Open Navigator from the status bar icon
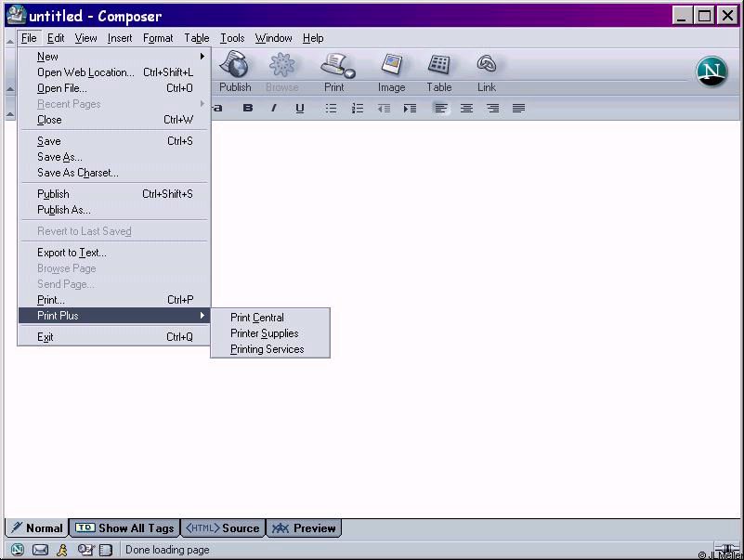744x560 pixels. [18, 550]
